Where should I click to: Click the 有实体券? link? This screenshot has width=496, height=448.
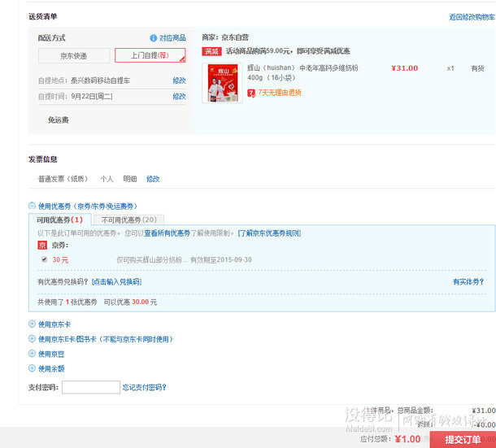pyautogui.click(x=468, y=282)
